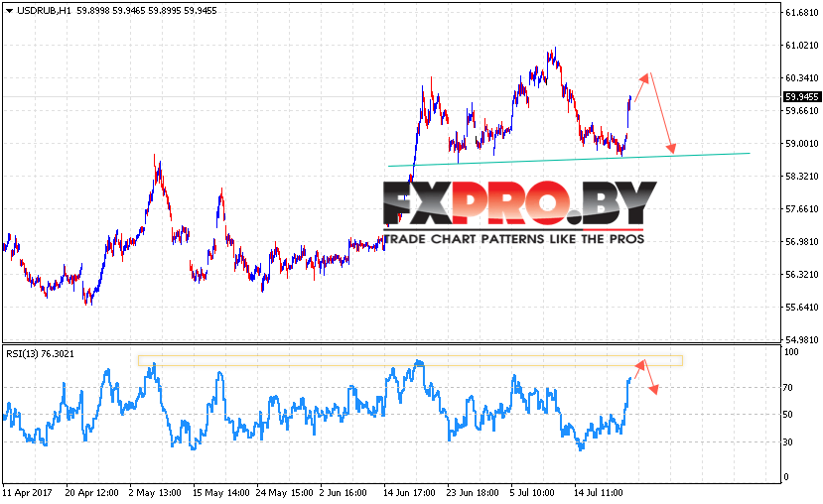Select the 2 May 13:00 time label
The height and width of the screenshot is (504, 823).
pyautogui.click(x=155, y=493)
